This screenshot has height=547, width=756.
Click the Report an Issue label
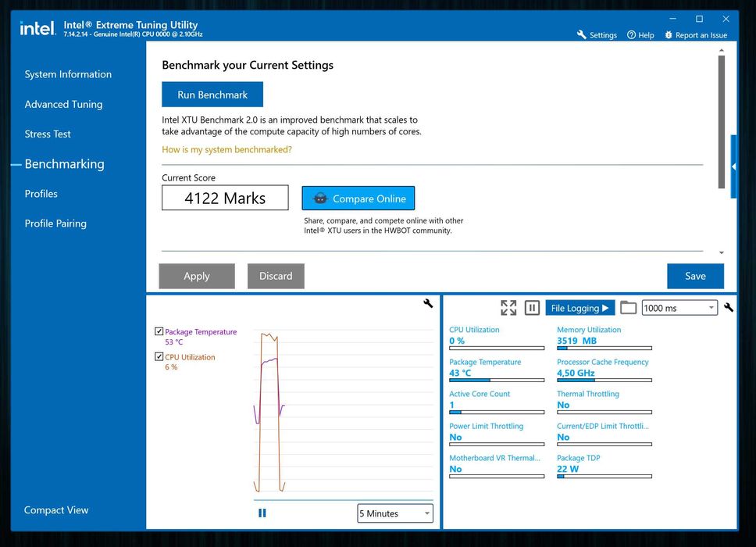[x=701, y=35]
